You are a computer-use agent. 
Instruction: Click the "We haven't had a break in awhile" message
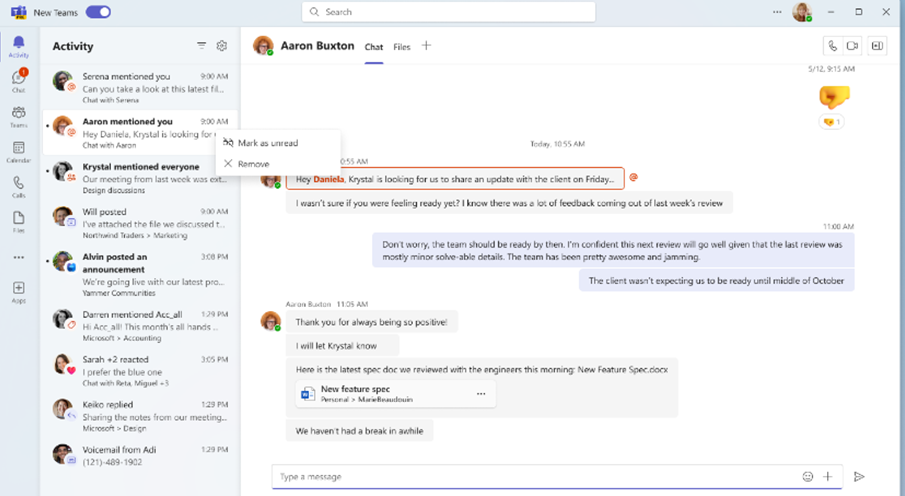click(360, 431)
